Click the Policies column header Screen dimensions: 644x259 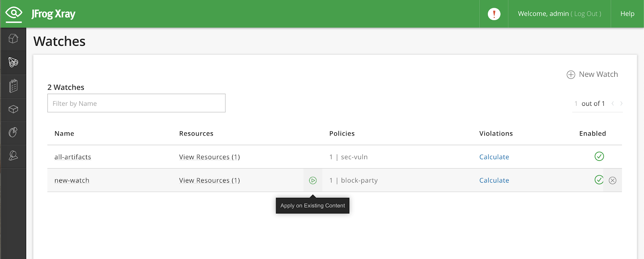tap(342, 134)
